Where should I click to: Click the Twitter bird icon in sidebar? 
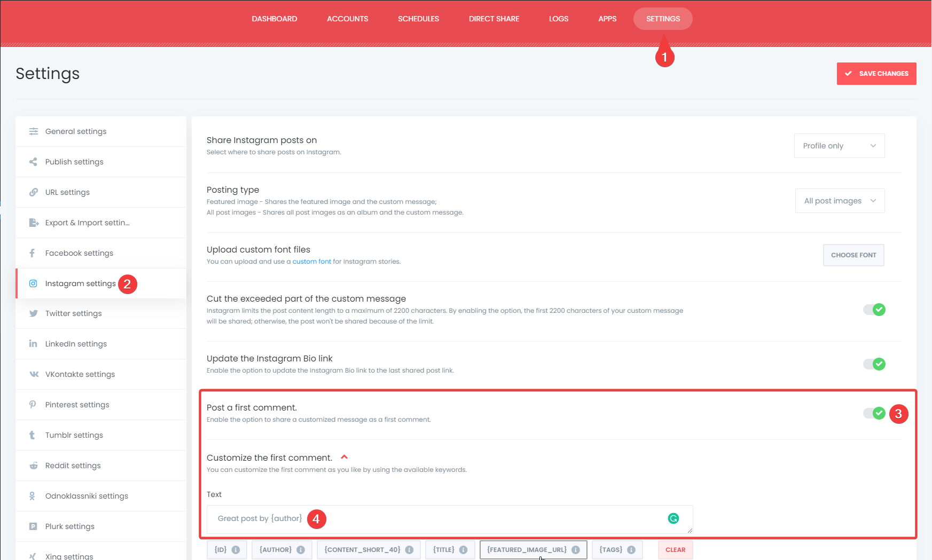point(33,313)
